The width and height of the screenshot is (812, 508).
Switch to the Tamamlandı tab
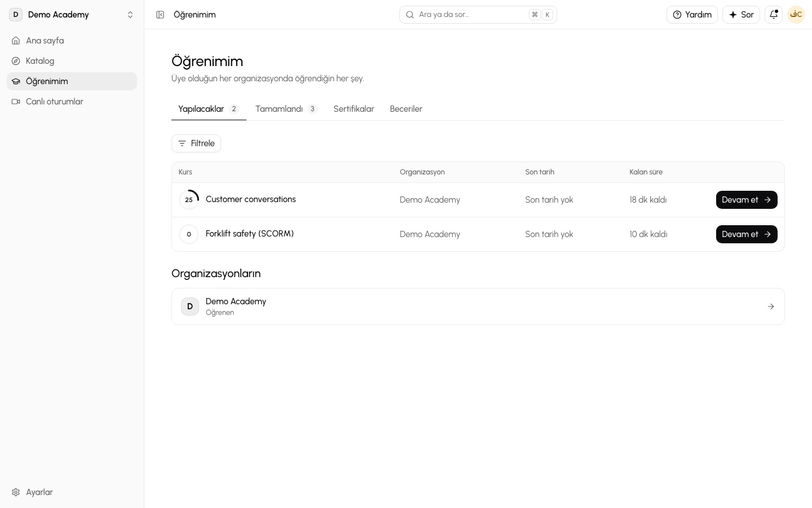coord(286,109)
